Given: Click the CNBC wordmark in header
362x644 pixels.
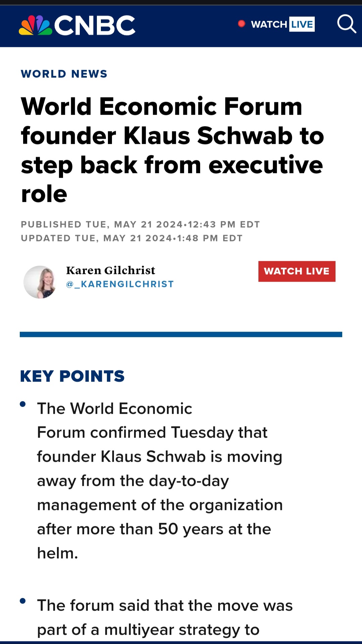Looking at the screenshot, I should pyautogui.click(x=95, y=25).
